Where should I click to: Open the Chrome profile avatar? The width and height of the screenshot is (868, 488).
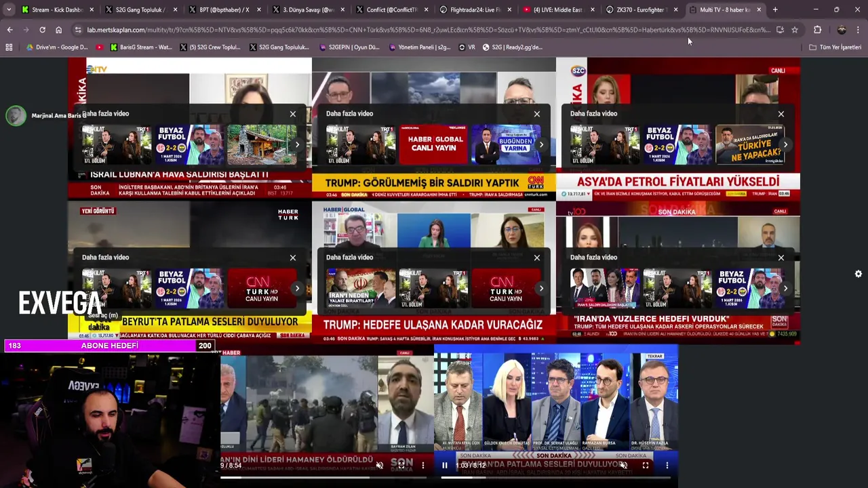842,30
